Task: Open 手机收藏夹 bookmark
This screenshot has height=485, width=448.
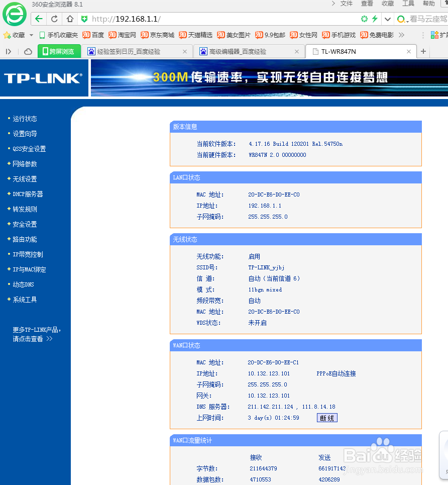Action: [x=58, y=35]
